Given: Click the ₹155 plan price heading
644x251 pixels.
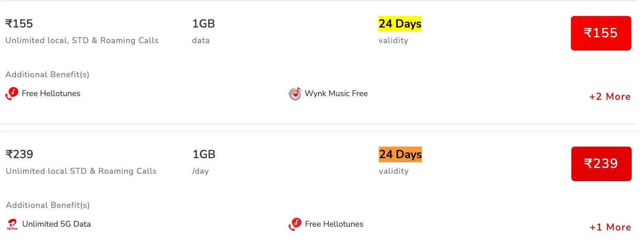Looking at the screenshot, I should pos(19,23).
